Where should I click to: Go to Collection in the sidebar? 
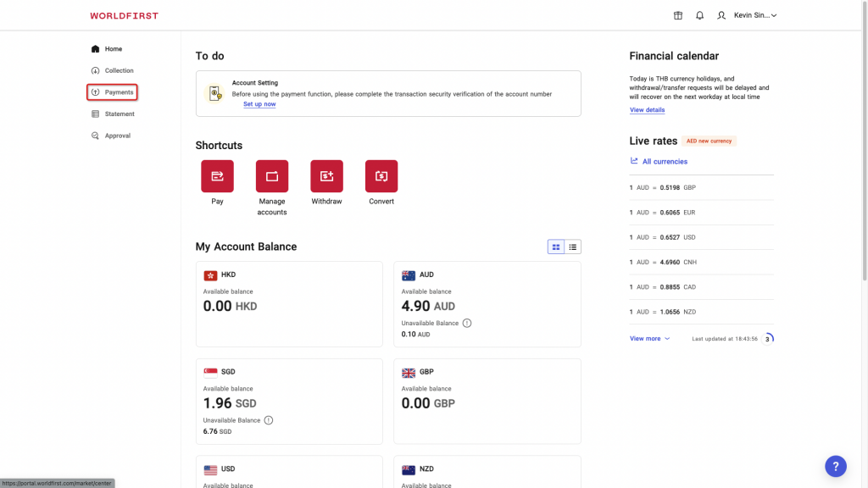pos(119,71)
